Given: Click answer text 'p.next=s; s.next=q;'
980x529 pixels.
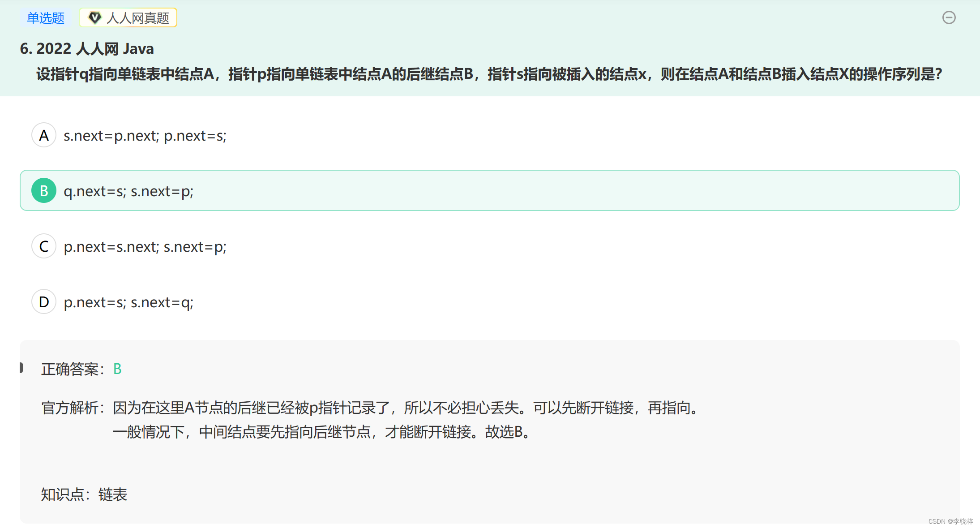Looking at the screenshot, I should click(x=128, y=302).
